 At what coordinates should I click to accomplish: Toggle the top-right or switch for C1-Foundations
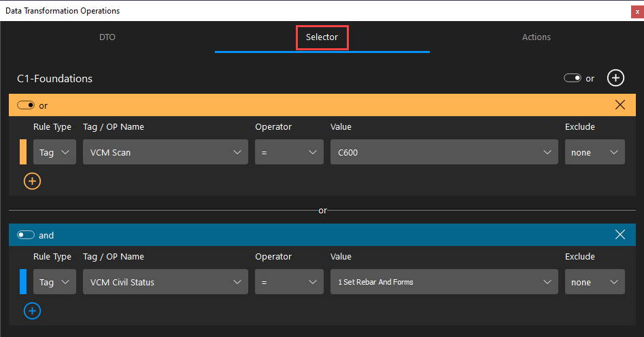pyautogui.click(x=572, y=78)
